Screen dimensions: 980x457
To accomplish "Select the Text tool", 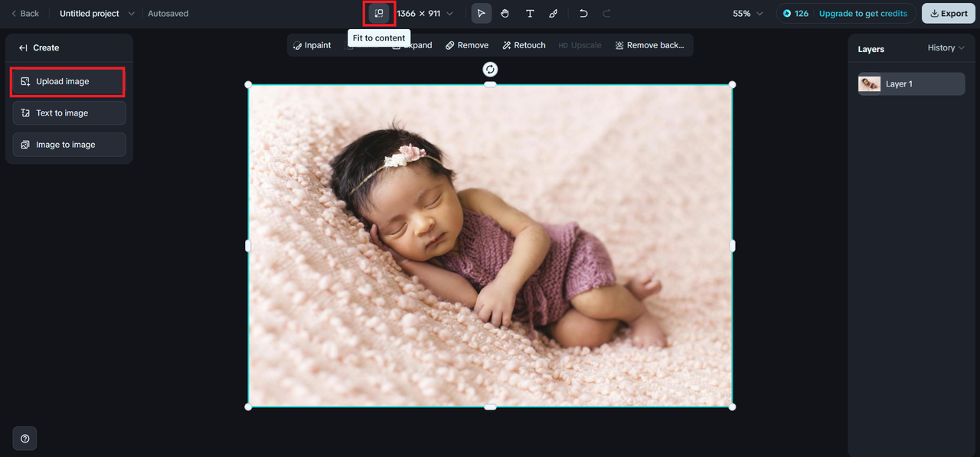I will click(529, 14).
